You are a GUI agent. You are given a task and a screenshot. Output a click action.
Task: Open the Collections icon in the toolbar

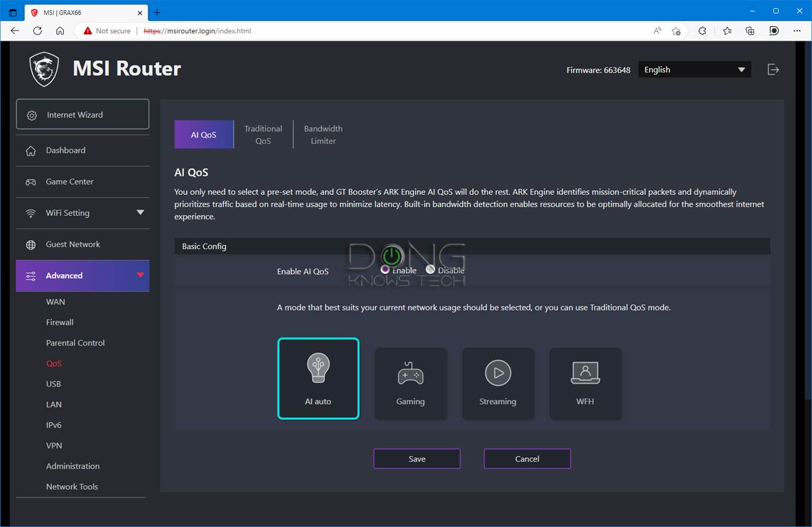[x=750, y=30]
